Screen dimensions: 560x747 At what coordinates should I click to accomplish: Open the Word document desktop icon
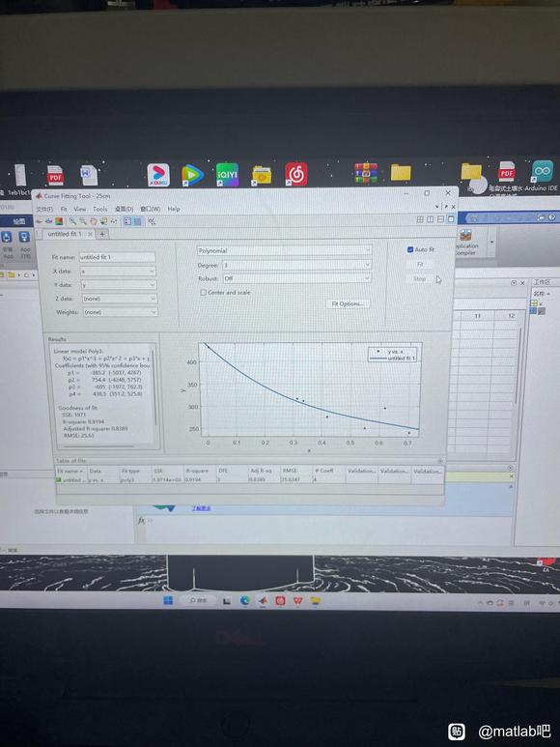tap(89, 175)
